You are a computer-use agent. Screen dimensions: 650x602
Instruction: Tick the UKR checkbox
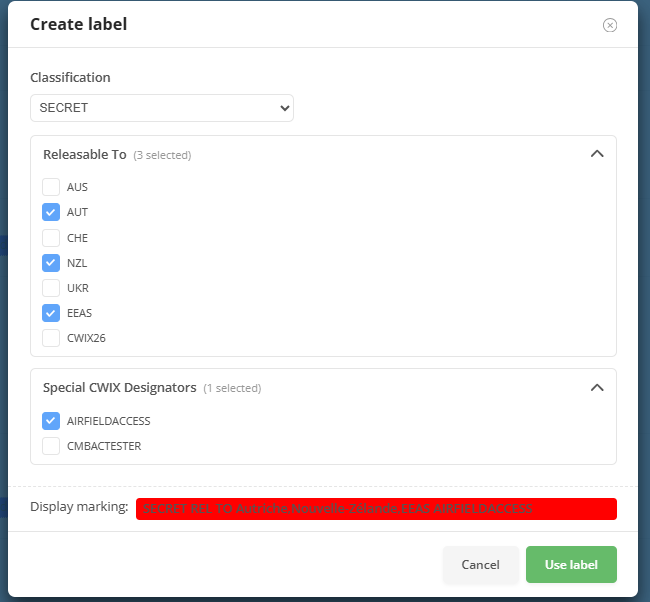[x=51, y=288]
